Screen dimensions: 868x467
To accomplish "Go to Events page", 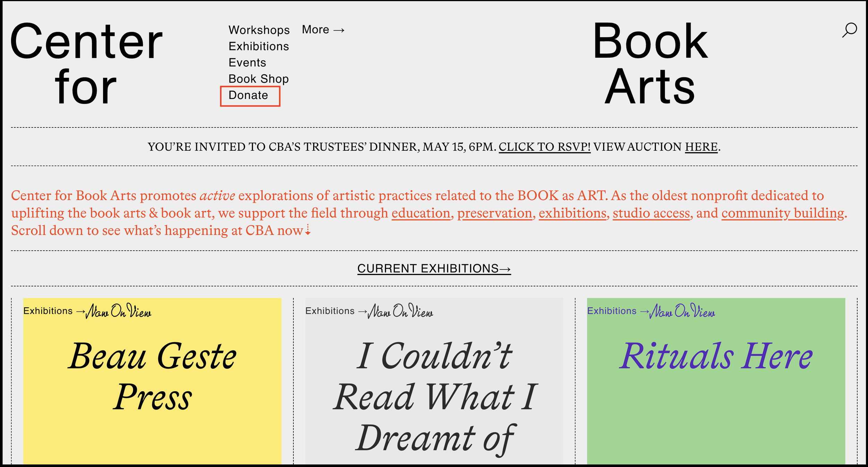I will pos(247,63).
